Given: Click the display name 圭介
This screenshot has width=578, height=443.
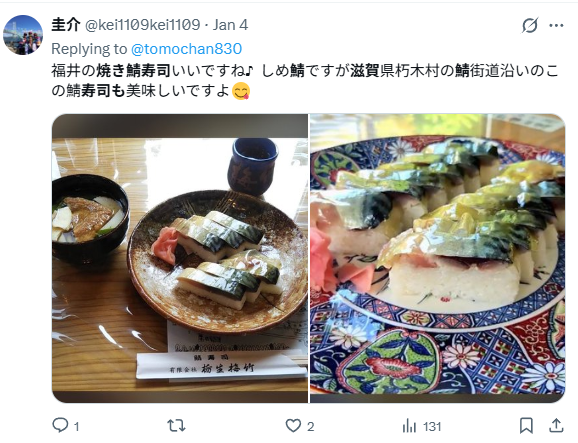Looking at the screenshot, I should [66, 25].
